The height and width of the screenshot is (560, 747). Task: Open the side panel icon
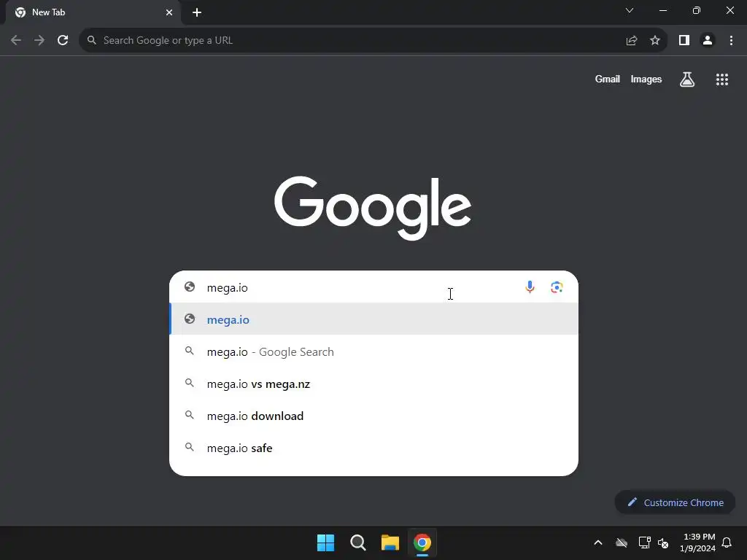click(x=684, y=41)
